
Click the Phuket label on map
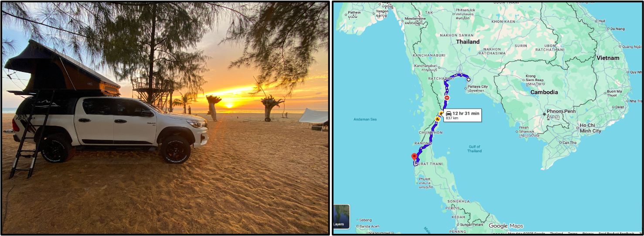coord(424,179)
